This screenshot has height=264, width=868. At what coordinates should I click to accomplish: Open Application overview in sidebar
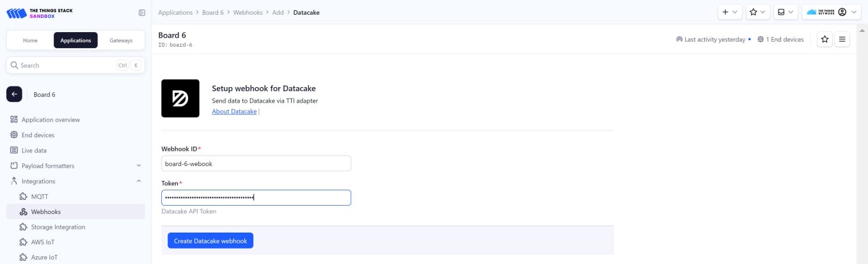tap(75, 120)
